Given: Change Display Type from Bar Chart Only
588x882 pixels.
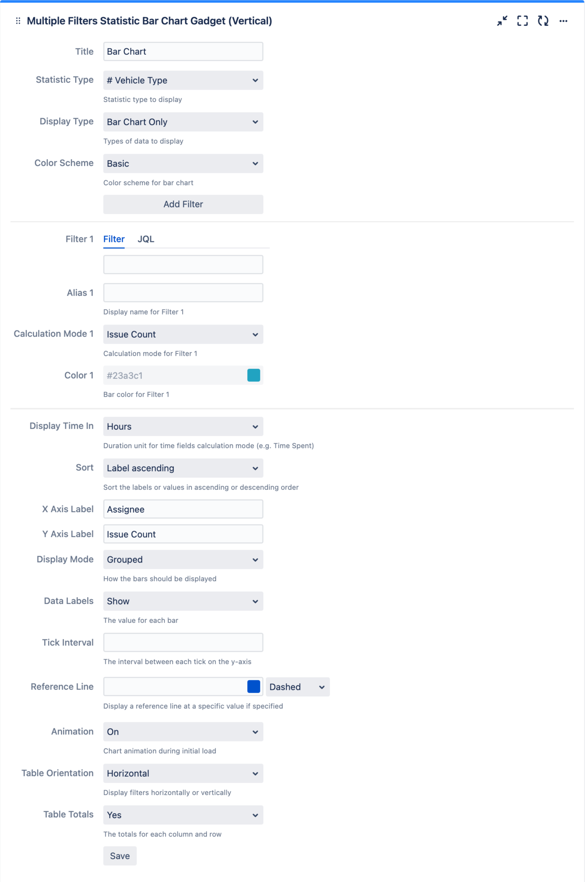Looking at the screenshot, I should (182, 122).
